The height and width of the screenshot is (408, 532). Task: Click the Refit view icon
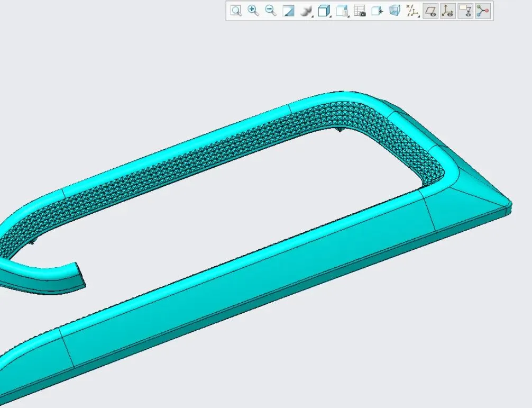[x=236, y=11]
